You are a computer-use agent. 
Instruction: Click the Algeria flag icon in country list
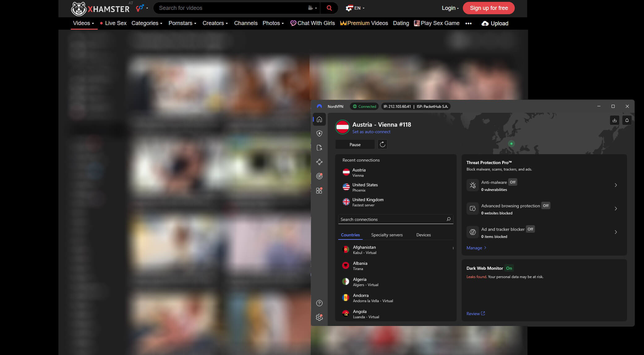click(346, 281)
